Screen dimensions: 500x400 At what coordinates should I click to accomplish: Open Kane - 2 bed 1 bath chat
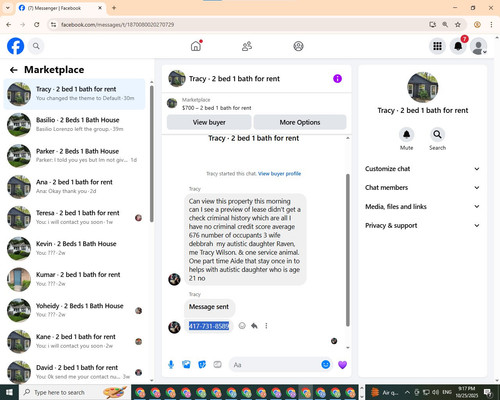click(74, 342)
